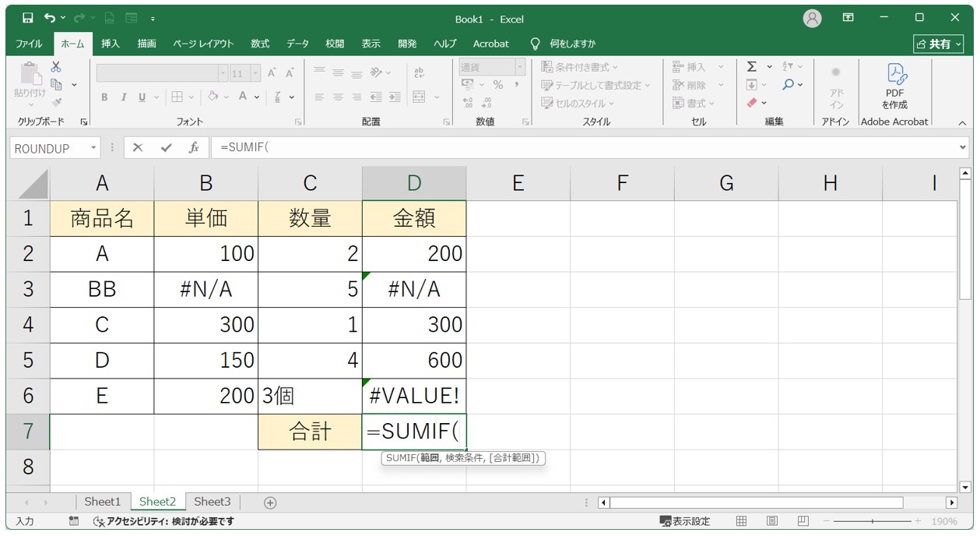This screenshot has width=980, height=536.
Task: Cancel the formula entry with X button
Action: tap(138, 148)
